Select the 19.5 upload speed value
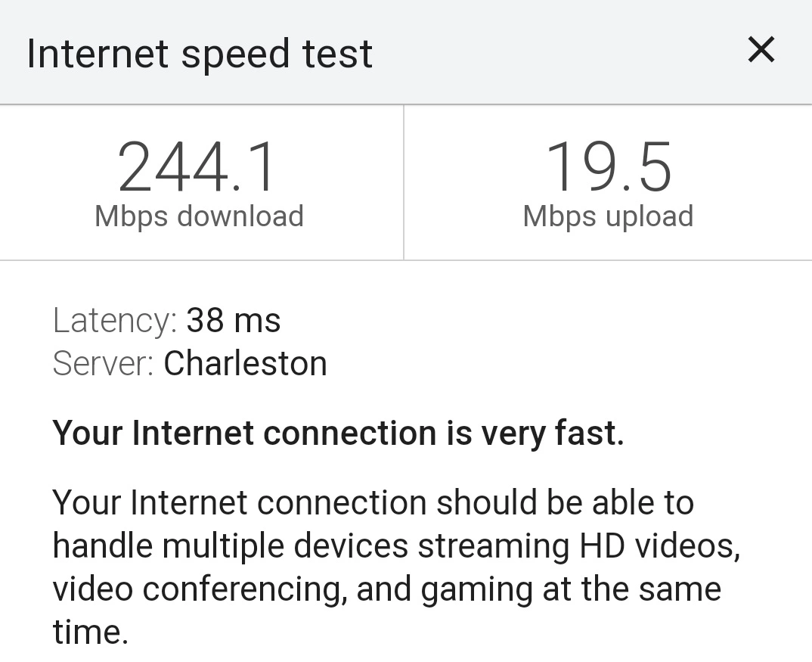Image resolution: width=812 pixels, height=662 pixels. click(x=608, y=167)
